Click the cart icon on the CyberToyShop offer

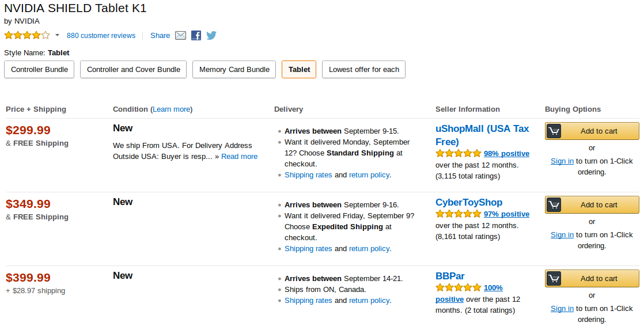[x=554, y=205]
